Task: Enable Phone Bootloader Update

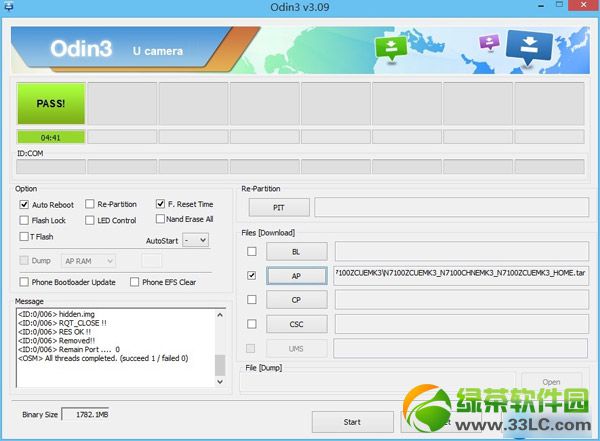Action: pyautogui.click(x=24, y=282)
